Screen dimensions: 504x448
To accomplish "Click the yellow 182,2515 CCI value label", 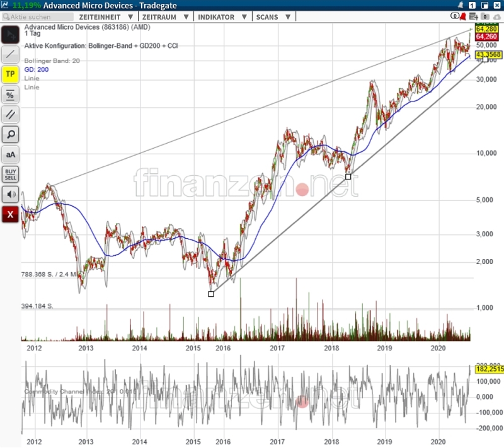I will tap(490, 370).
